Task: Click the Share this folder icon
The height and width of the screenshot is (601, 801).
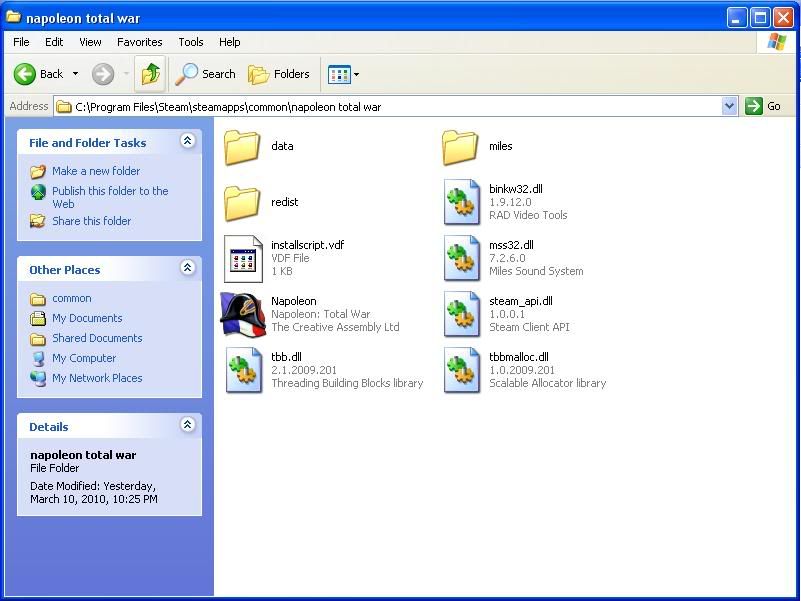Action: tap(38, 221)
